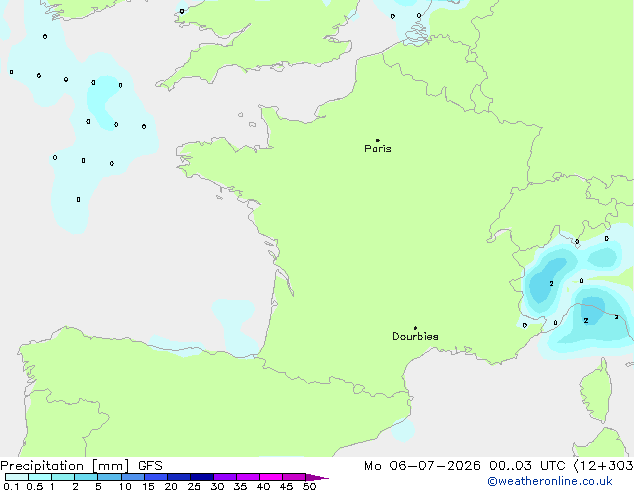This screenshot has width=634, height=490.
Task: Click the legend value label '25'
Action: click(194, 486)
